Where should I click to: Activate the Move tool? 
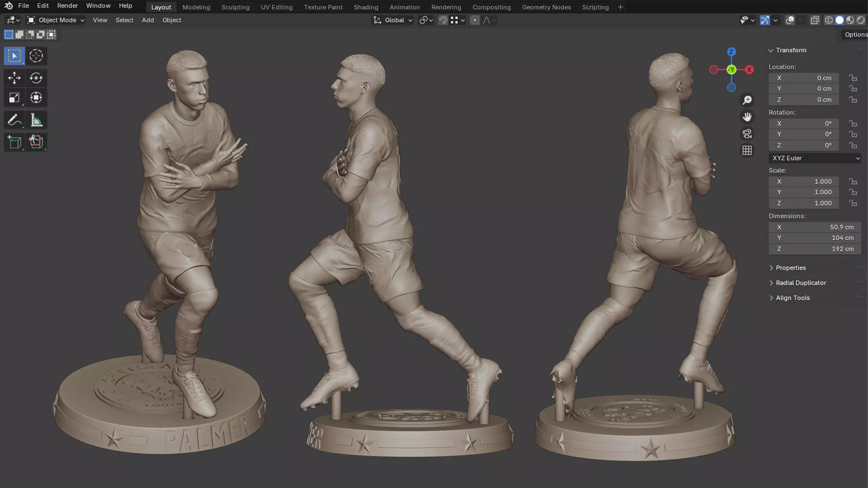[14, 78]
